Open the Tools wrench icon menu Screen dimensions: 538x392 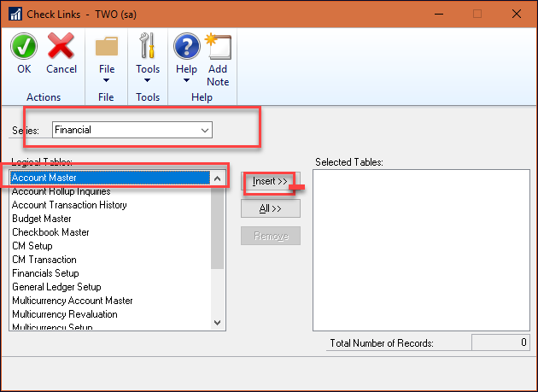[x=148, y=45]
